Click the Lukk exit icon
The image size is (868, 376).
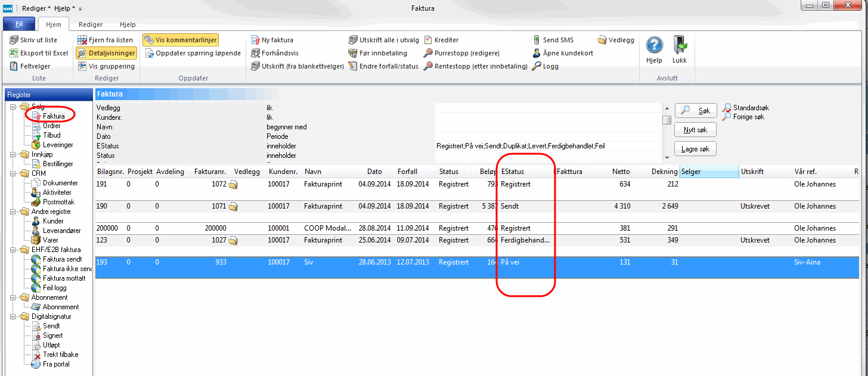click(x=680, y=47)
